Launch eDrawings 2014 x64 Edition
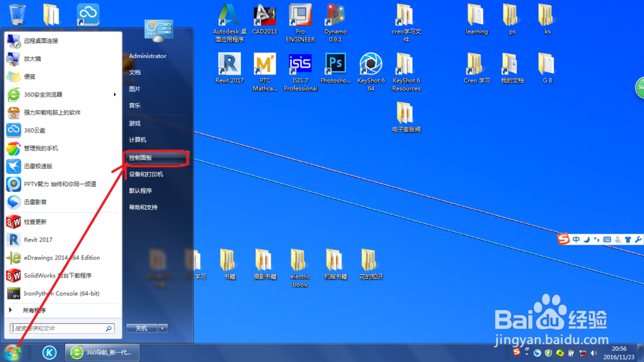644x362 pixels. (62, 258)
